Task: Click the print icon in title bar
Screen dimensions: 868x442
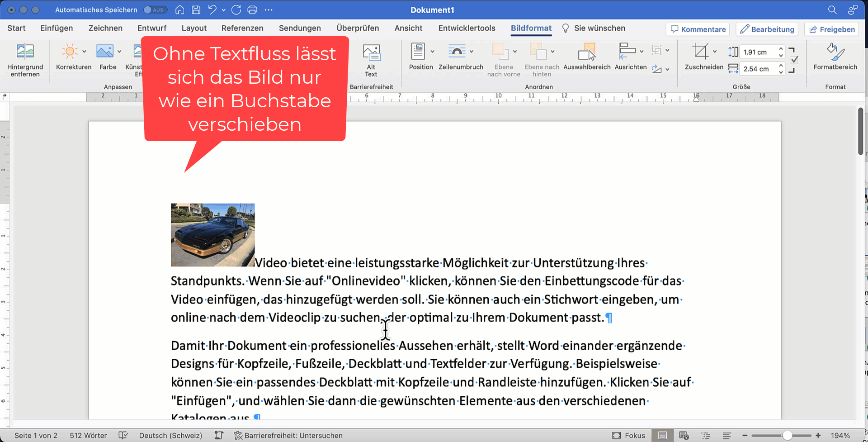Action: tap(252, 10)
